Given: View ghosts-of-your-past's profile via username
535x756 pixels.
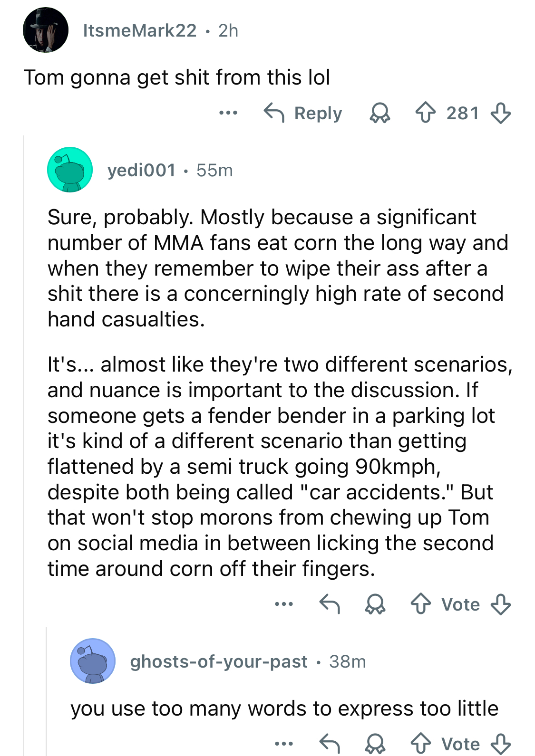Looking at the screenshot, I should pyautogui.click(x=219, y=661).
